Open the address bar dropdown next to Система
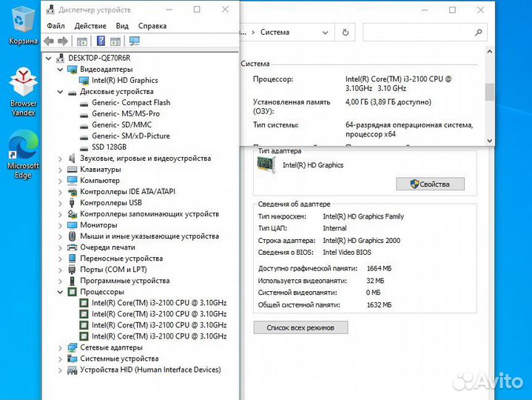The height and width of the screenshot is (400, 532). pos(325,33)
